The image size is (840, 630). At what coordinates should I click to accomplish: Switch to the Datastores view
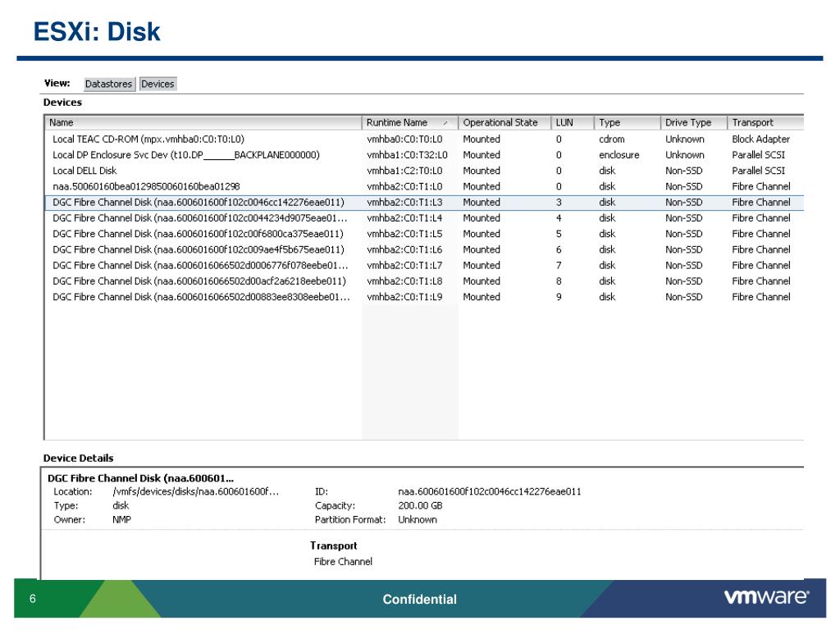(108, 84)
